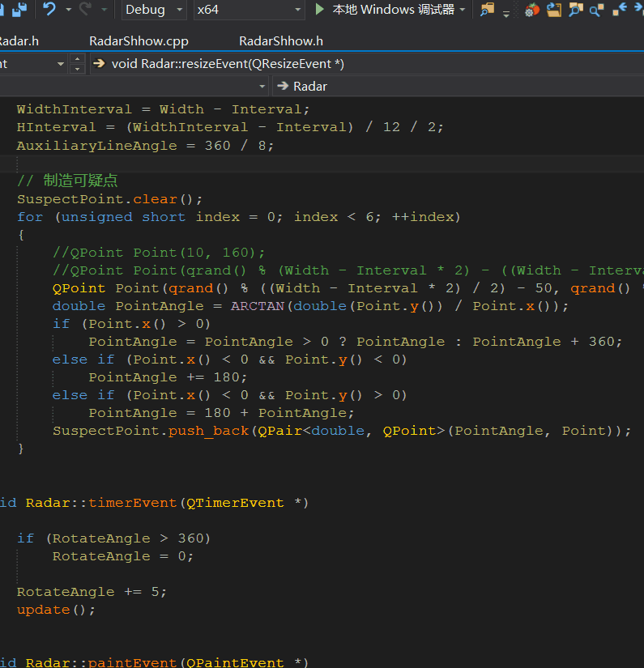Click the 'AuxiliaryLineAngle = 360 / 8;' line
Screen dimensions: 644x668
(x=145, y=146)
